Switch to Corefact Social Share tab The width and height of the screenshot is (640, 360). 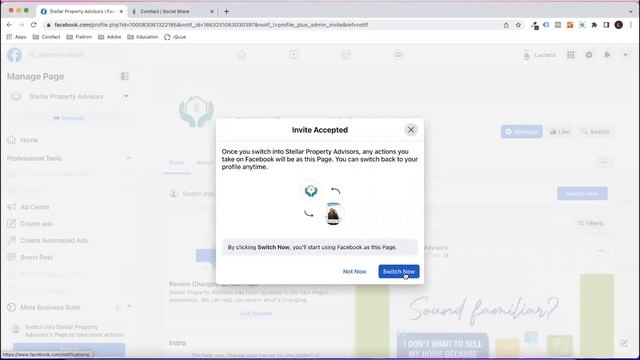[171, 11]
